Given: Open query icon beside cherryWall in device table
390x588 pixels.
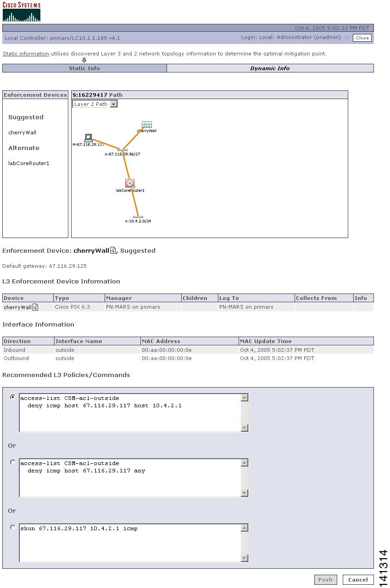Looking at the screenshot, I should (x=35, y=307).
